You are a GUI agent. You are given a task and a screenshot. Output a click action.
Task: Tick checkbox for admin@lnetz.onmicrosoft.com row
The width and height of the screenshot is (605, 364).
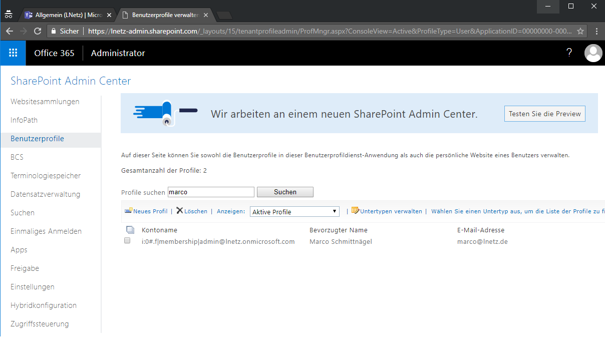127,241
